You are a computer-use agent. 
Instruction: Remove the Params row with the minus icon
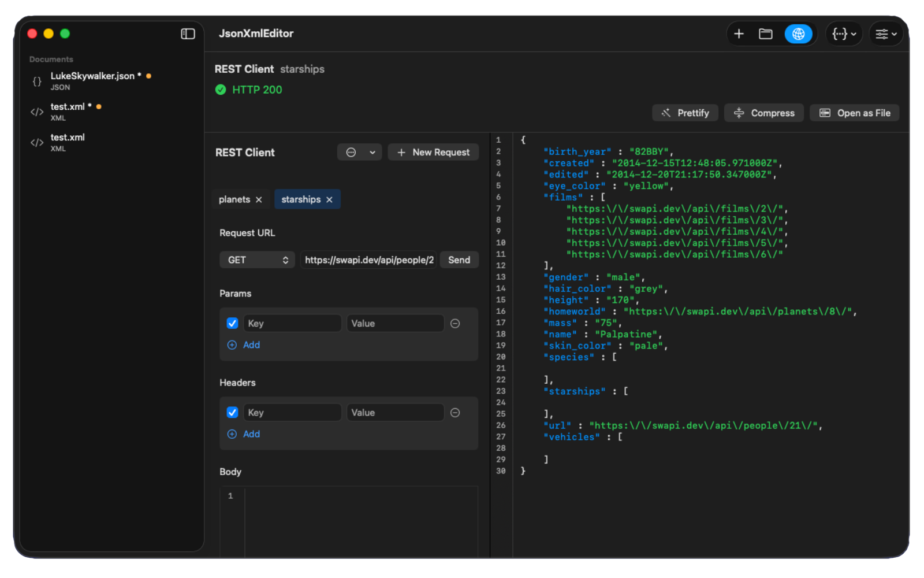[455, 323]
